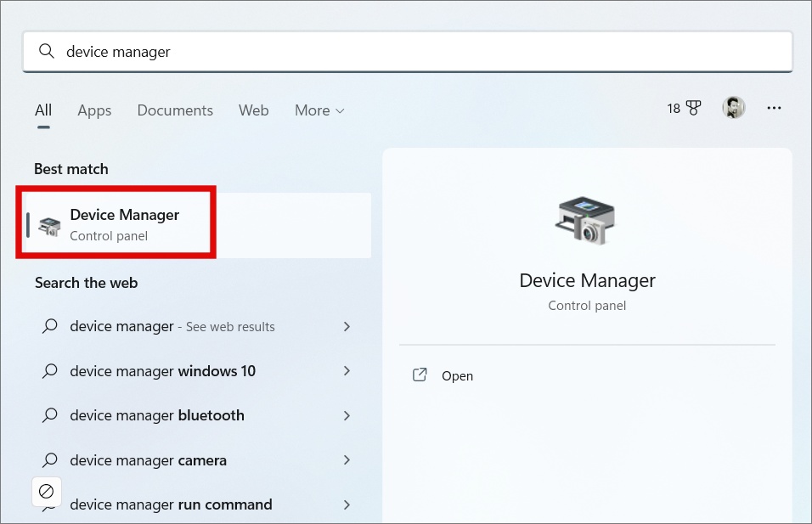
Task: Expand arrow for 'device manager windows 10'
Action: (347, 371)
